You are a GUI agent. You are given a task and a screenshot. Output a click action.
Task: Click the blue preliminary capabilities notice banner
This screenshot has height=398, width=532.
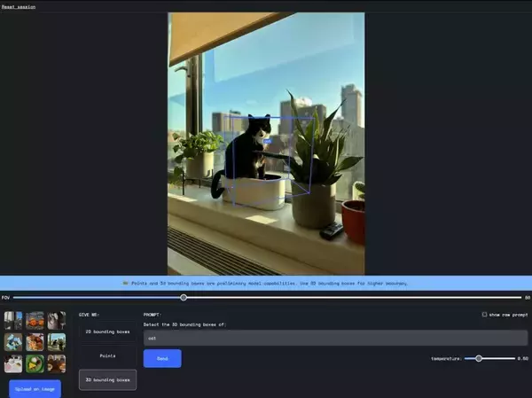coord(266,283)
